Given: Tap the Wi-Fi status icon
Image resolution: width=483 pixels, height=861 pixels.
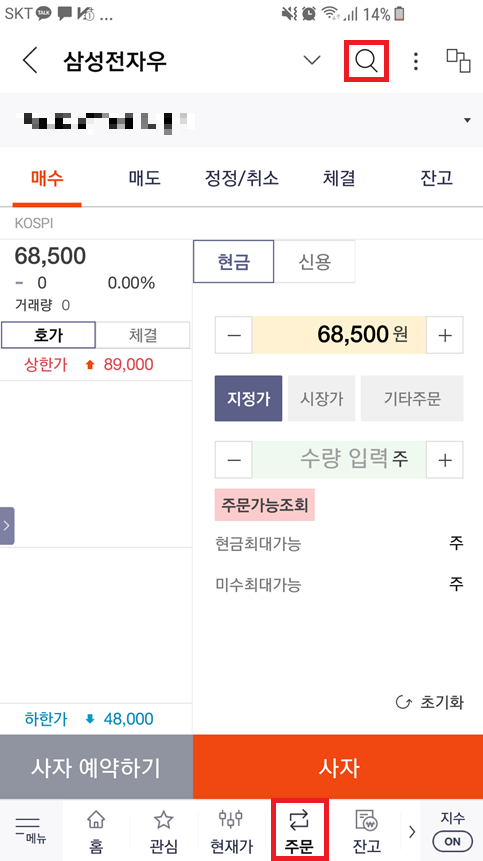Looking at the screenshot, I should pyautogui.click(x=330, y=14).
